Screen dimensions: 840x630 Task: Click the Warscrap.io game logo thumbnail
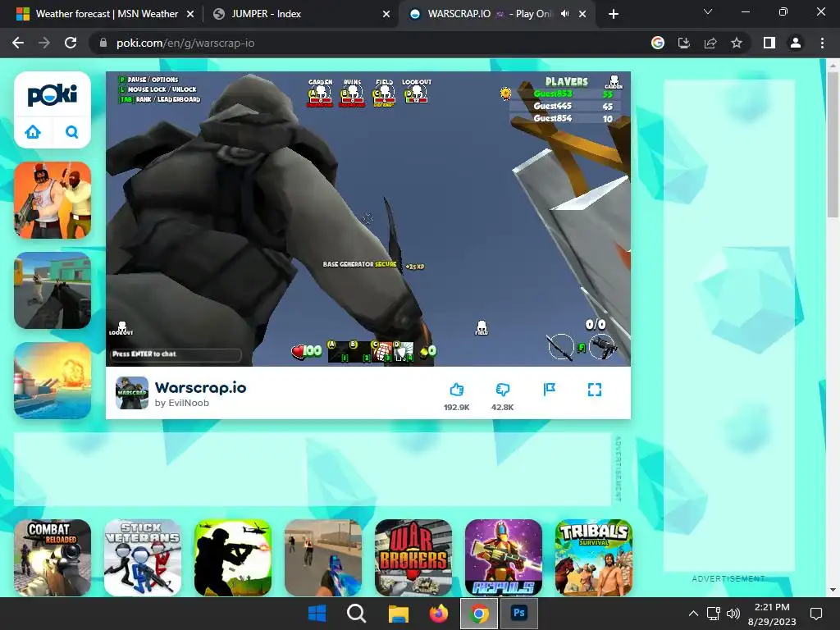click(132, 393)
